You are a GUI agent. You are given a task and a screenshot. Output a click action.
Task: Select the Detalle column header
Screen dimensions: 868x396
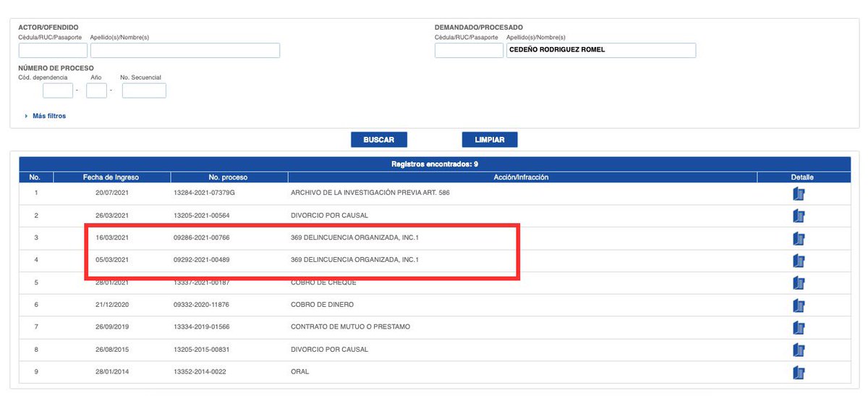pyautogui.click(x=802, y=177)
